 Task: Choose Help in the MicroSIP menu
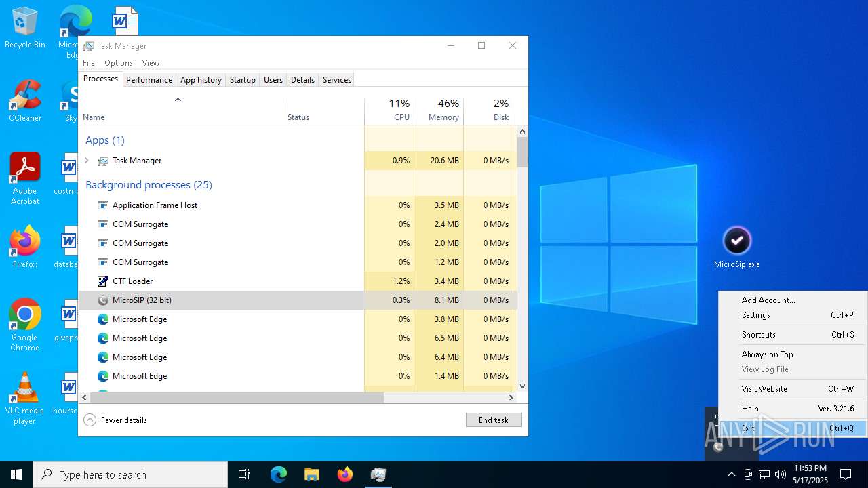pyautogui.click(x=793, y=409)
